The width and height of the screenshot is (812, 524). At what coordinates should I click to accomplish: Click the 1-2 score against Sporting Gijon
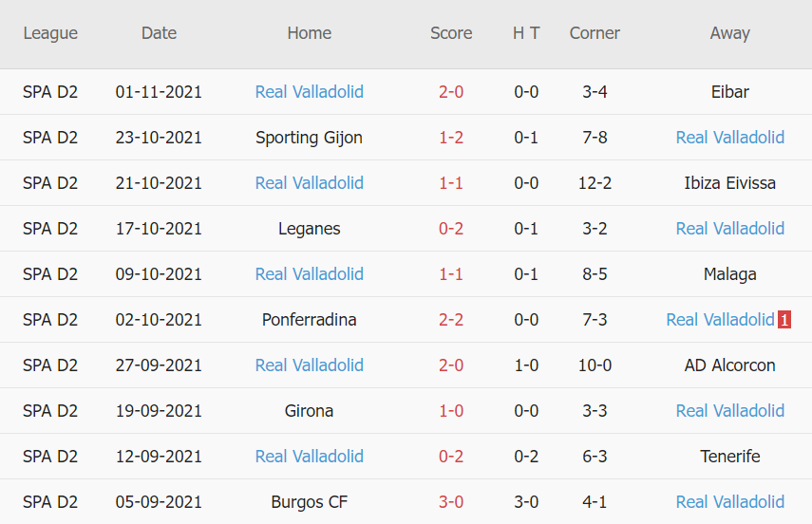(x=451, y=138)
